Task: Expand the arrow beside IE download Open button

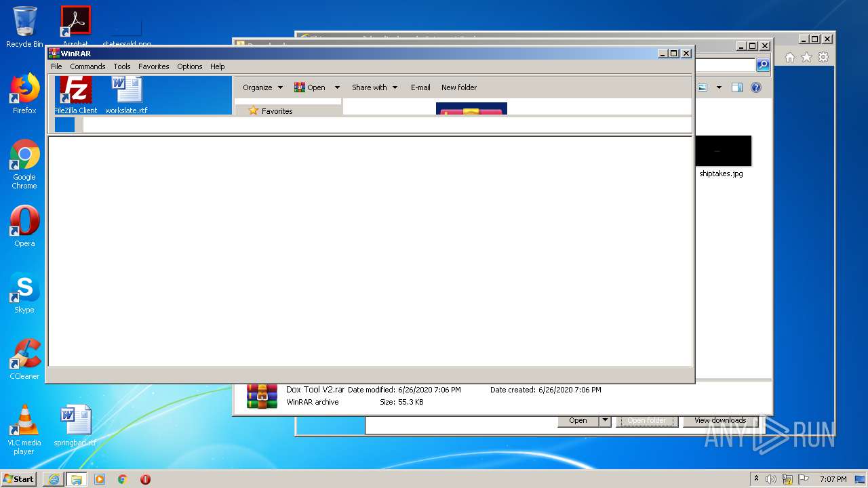Action: click(x=605, y=420)
